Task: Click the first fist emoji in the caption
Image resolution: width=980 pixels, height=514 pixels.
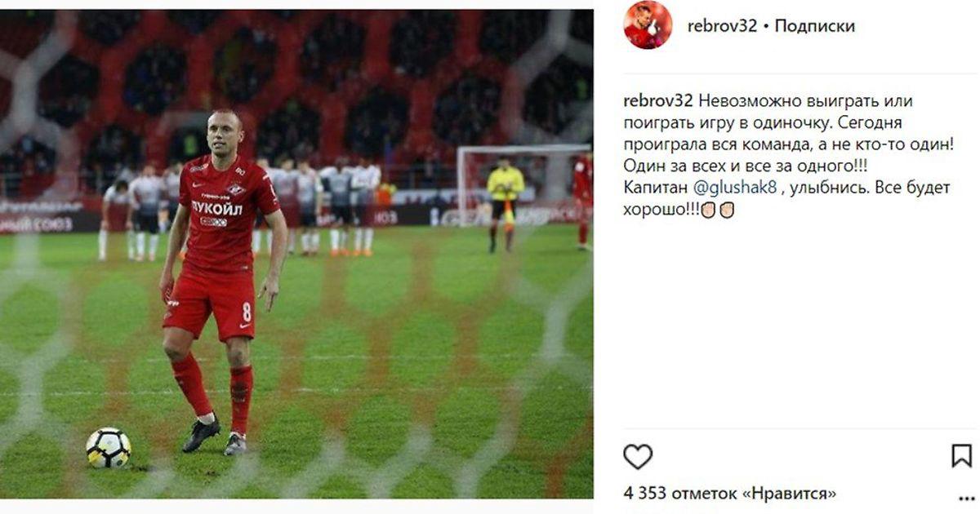Action: click(708, 210)
